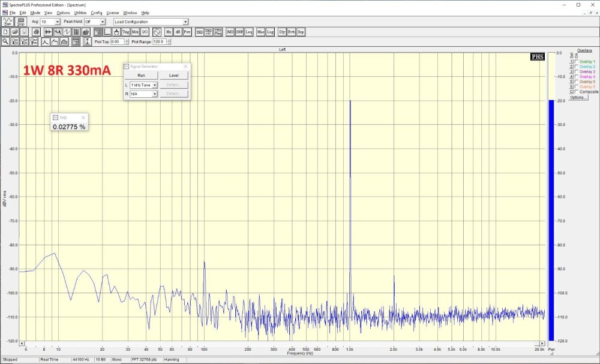Click the IMD measurement toolbar icon

coord(230,31)
